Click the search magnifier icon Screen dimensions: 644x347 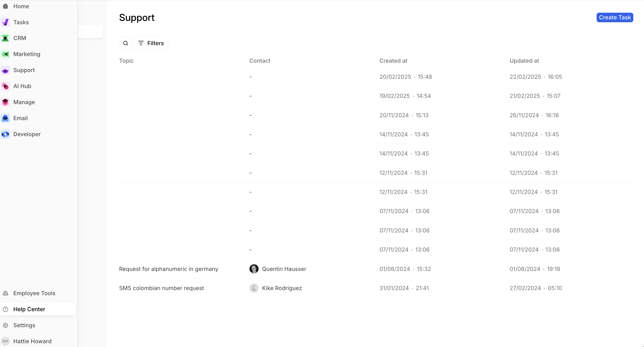[x=126, y=43]
